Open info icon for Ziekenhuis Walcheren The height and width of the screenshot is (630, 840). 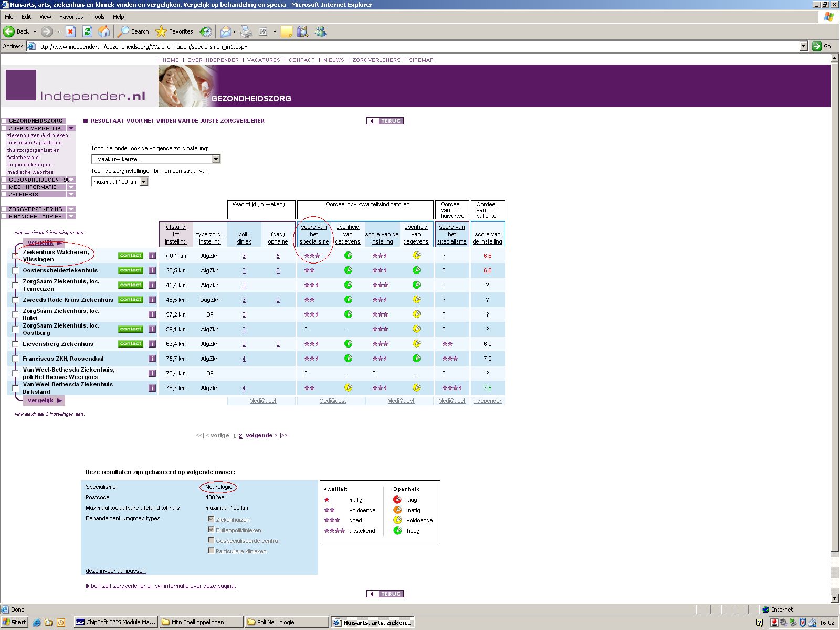pyautogui.click(x=152, y=256)
